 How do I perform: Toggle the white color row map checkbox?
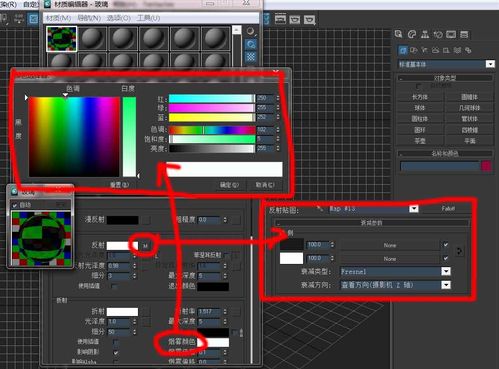[446, 258]
